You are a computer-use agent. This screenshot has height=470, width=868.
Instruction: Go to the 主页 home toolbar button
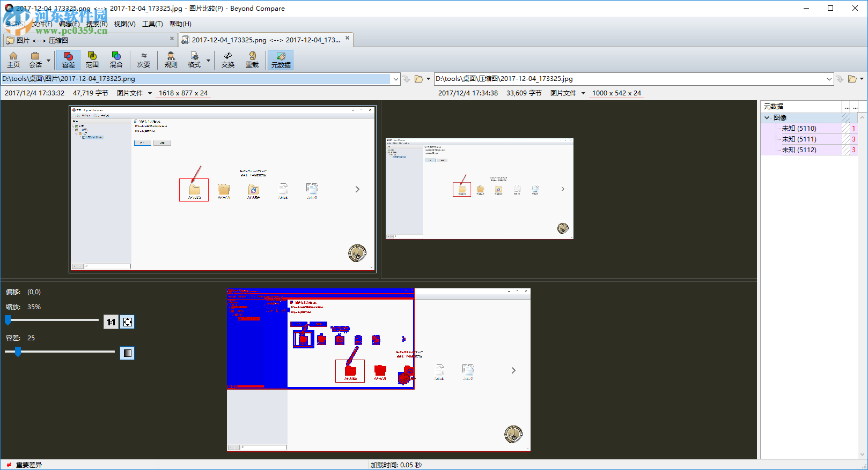(13, 60)
